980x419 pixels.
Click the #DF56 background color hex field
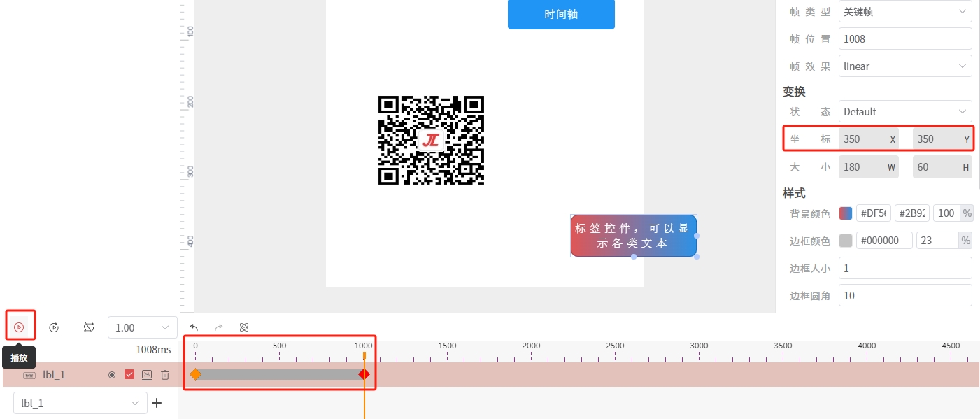pos(874,213)
